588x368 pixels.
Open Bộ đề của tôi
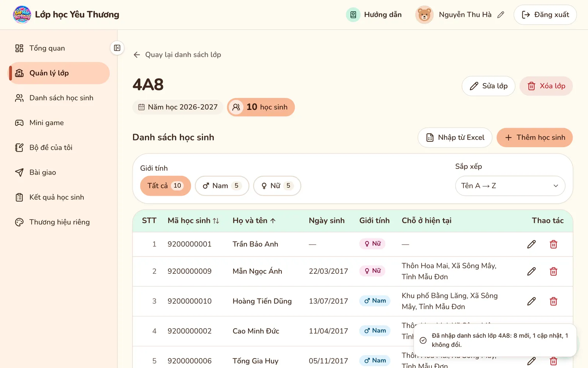pos(59,148)
